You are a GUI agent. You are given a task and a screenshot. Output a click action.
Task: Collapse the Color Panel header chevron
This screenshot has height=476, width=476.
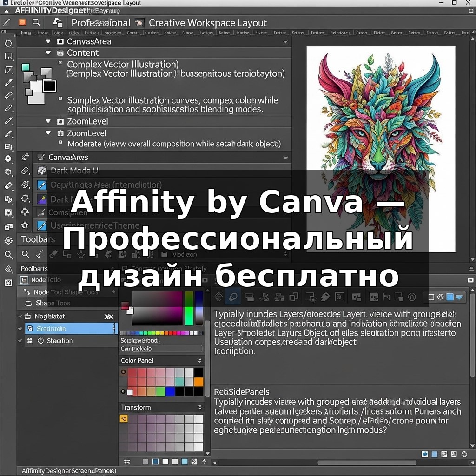click(200, 360)
